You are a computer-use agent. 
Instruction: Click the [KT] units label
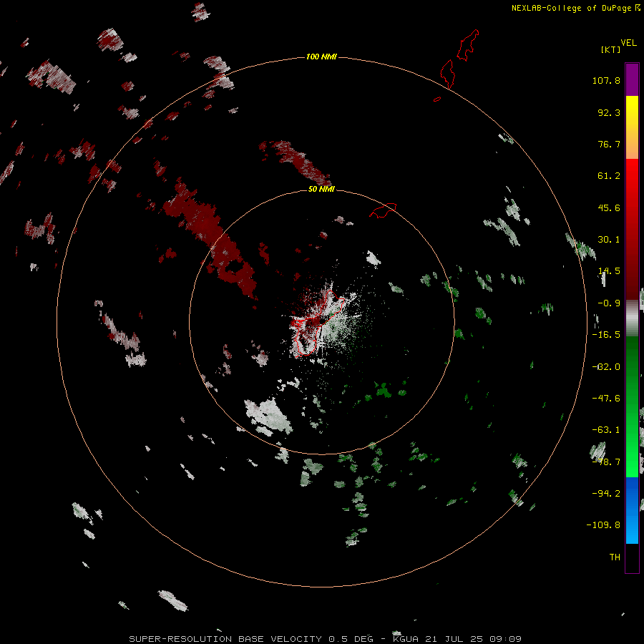click(610, 49)
